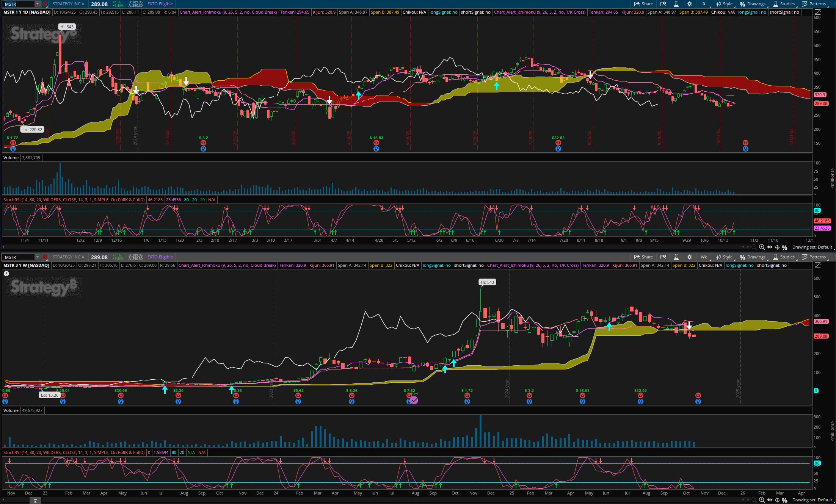Click flask Edit Studies icon in top chart
Viewport: 836px width, 504px height.
tap(676, 4)
